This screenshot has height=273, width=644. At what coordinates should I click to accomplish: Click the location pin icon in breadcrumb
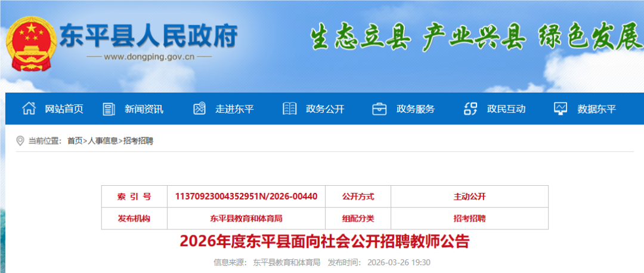coord(20,141)
